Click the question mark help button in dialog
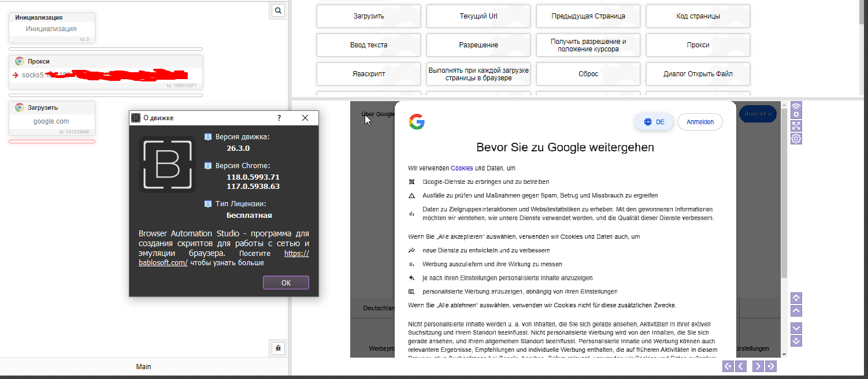The image size is (868, 379). [279, 118]
